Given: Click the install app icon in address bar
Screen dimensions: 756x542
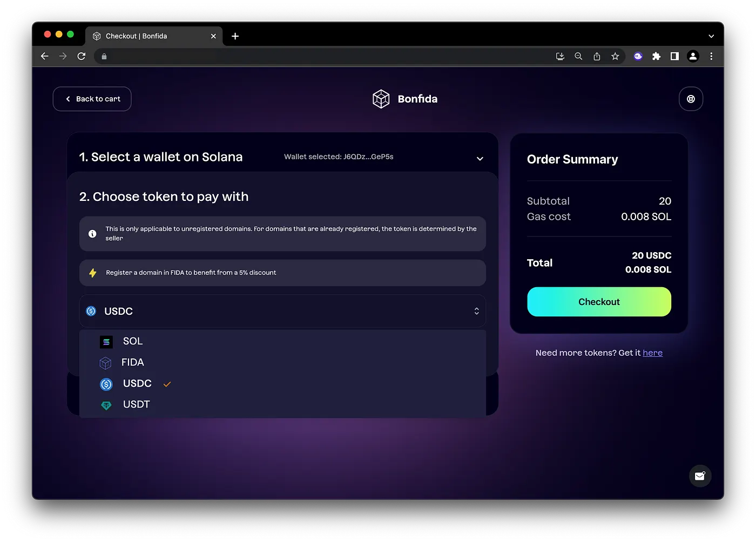Looking at the screenshot, I should [560, 56].
